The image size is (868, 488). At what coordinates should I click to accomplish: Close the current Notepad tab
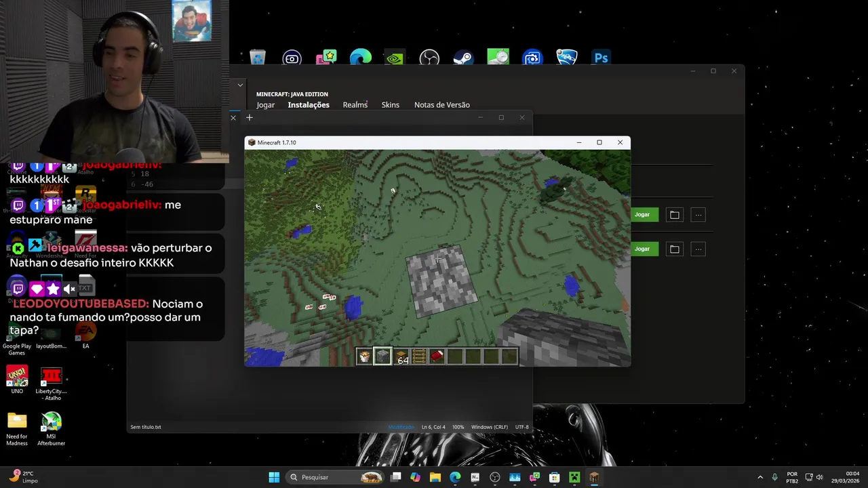(x=233, y=118)
